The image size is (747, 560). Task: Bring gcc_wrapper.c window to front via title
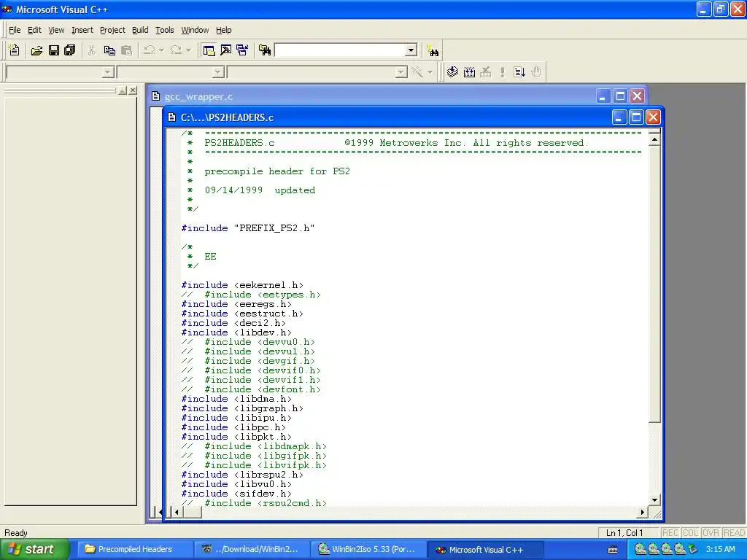coord(198,97)
